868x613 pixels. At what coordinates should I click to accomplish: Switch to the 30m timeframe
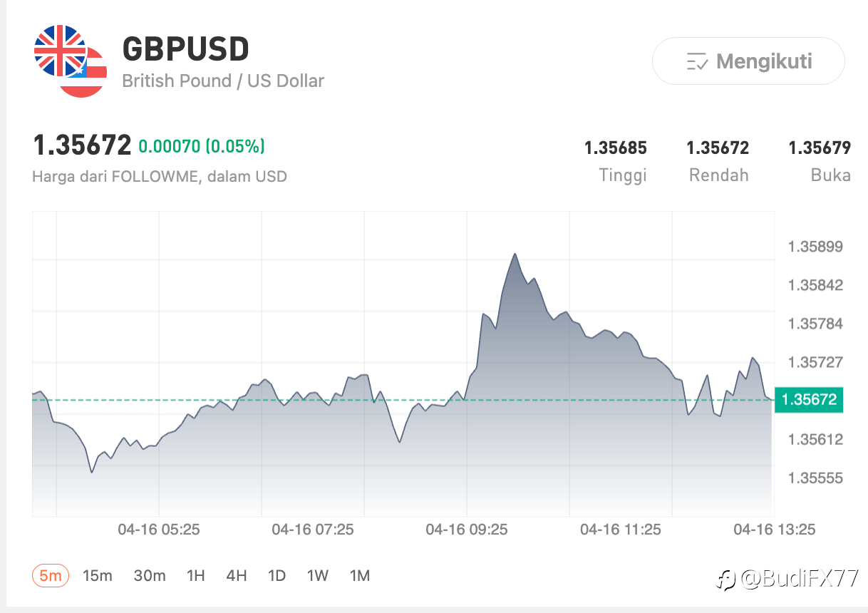coord(150,576)
